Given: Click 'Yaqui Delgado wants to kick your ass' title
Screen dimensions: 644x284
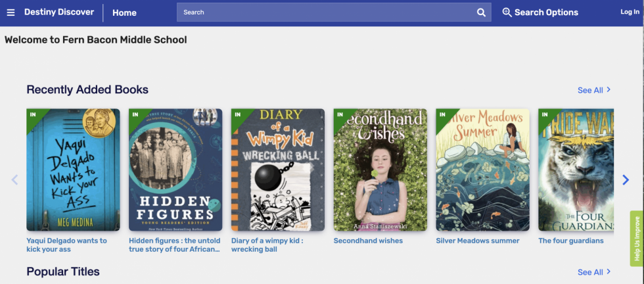Looking at the screenshot, I should pyautogui.click(x=66, y=245).
